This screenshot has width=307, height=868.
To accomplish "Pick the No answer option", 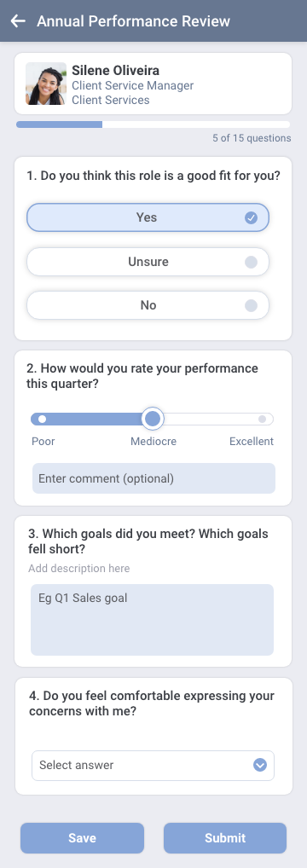I will [148, 305].
